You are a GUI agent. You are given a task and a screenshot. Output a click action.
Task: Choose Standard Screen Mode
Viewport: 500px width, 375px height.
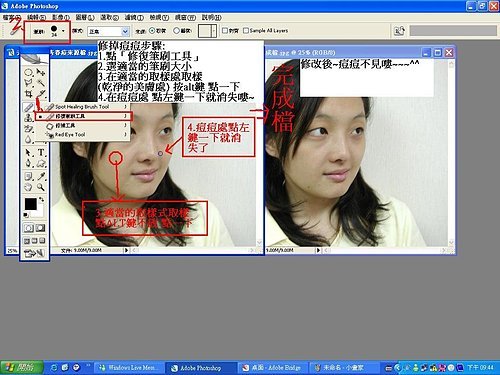tap(27, 241)
